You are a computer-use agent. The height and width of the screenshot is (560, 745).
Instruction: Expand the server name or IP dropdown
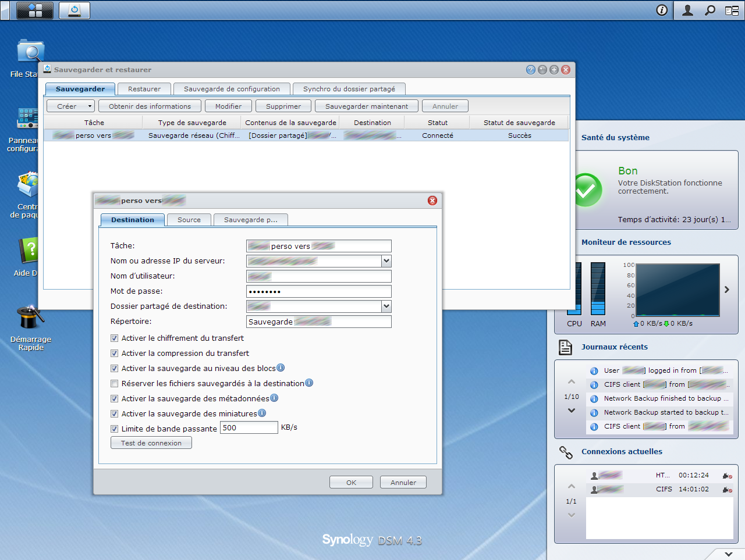point(386,261)
